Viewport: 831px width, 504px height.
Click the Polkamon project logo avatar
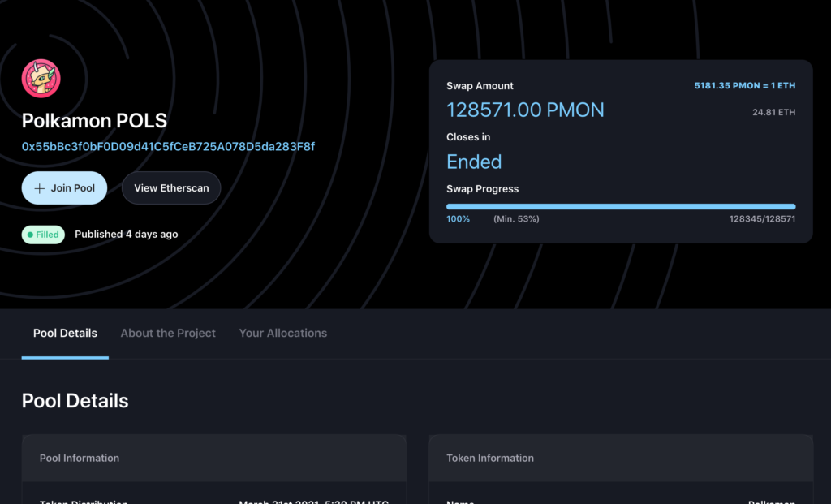coord(41,79)
